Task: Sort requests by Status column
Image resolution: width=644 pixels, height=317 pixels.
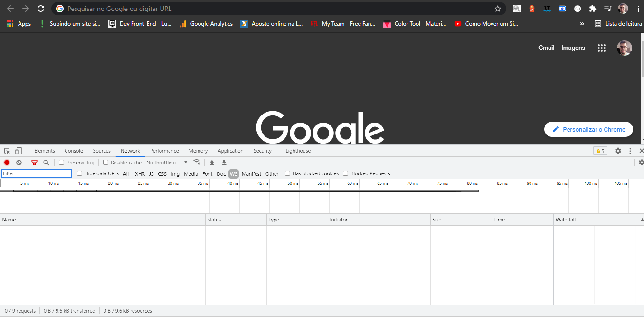Action: pos(236,220)
